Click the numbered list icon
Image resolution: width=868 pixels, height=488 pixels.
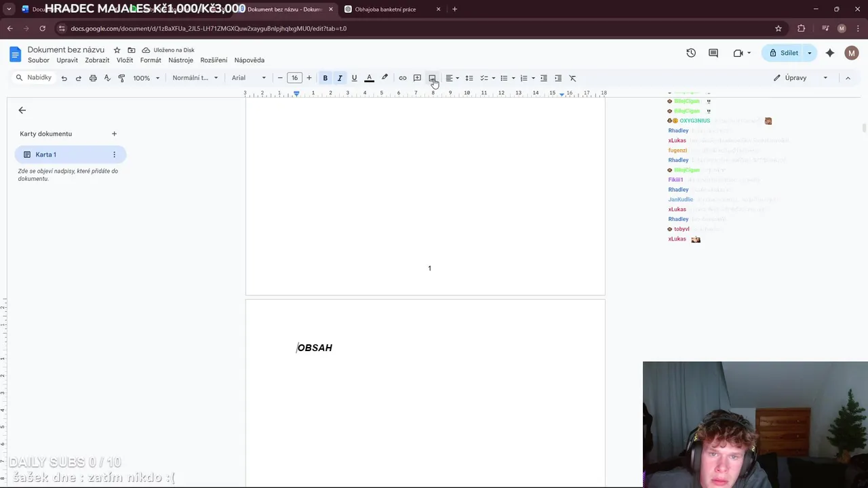click(x=524, y=78)
